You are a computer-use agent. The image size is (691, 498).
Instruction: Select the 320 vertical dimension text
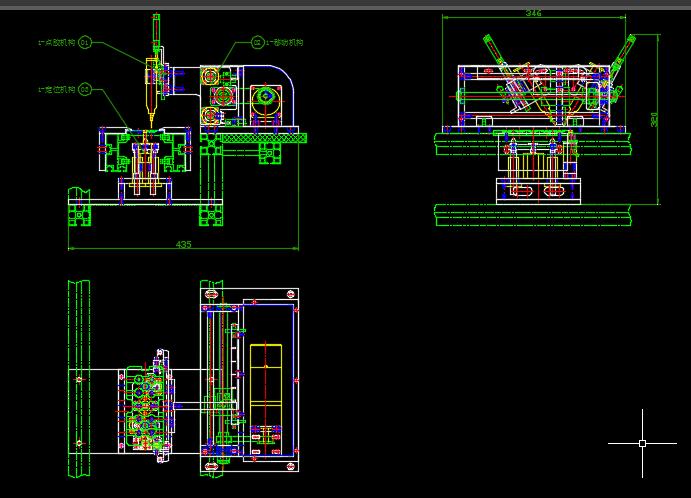(654, 119)
